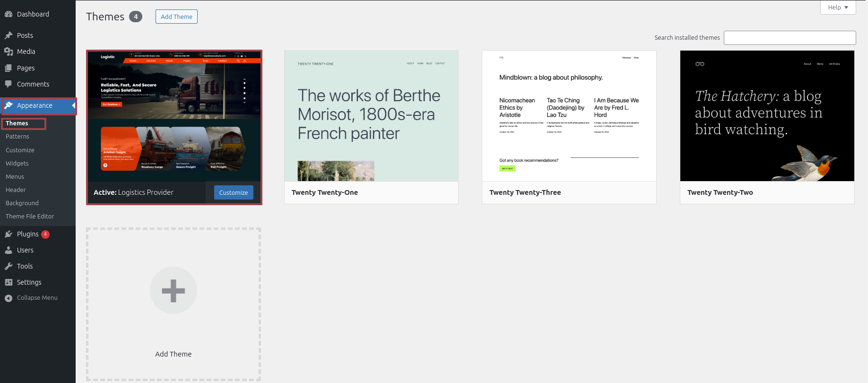
Task: Click the Tools wrench icon
Action: 9,266
